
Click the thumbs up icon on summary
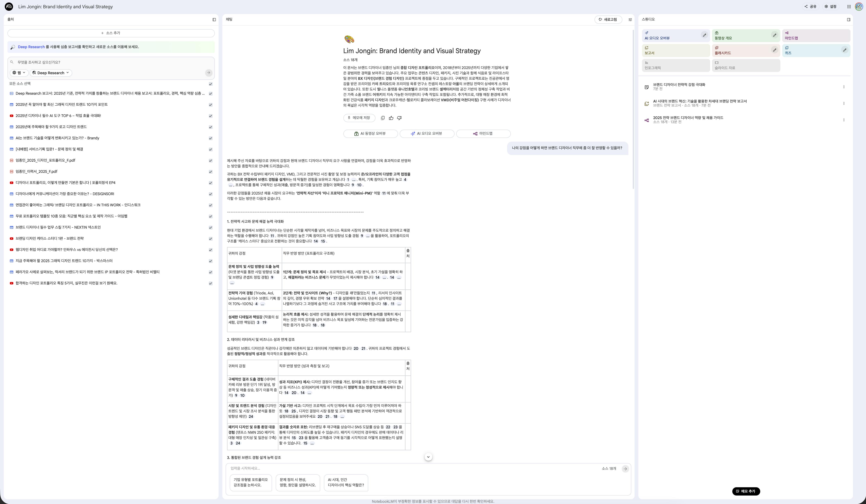(391, 118)
